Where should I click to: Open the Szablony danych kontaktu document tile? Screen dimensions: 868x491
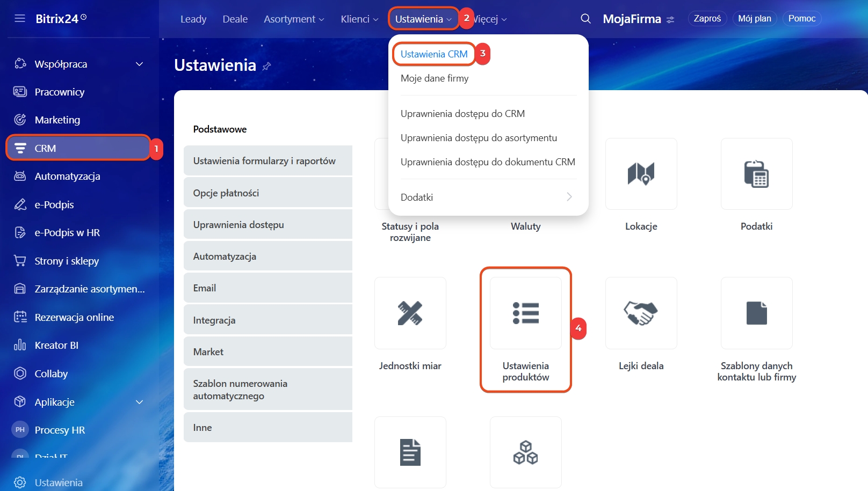click(757, 313)
